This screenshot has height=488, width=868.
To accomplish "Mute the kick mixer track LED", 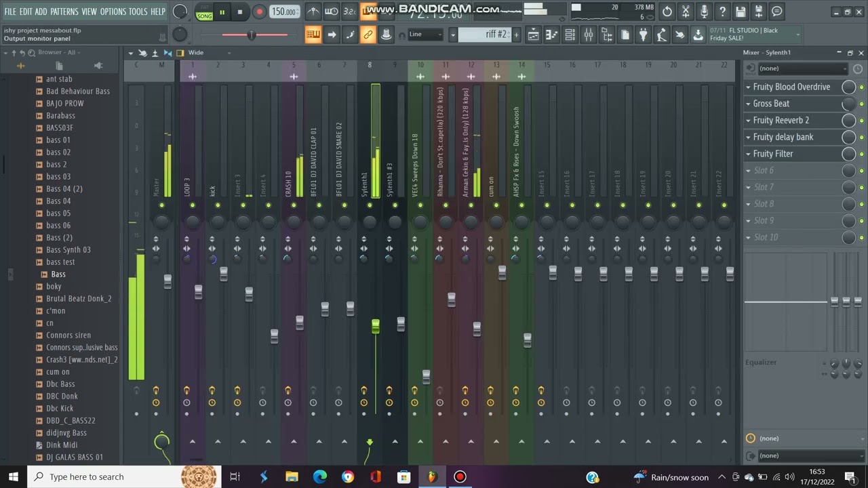I will coord(218,205).
